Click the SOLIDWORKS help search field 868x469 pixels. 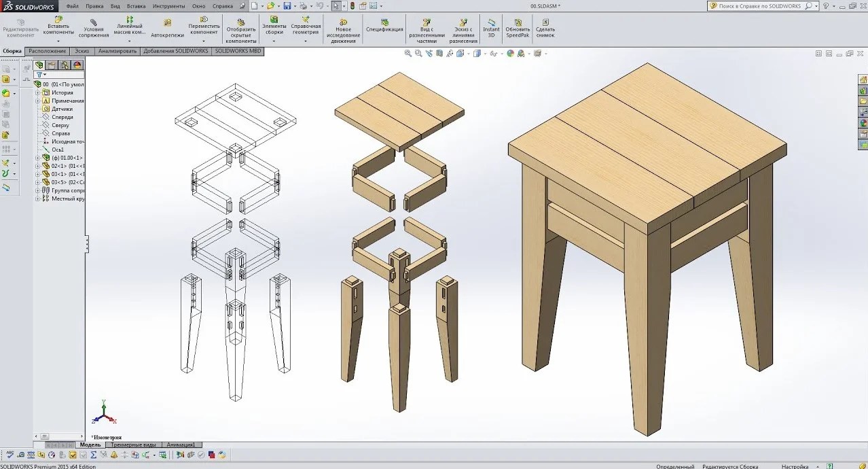(759, 6)
